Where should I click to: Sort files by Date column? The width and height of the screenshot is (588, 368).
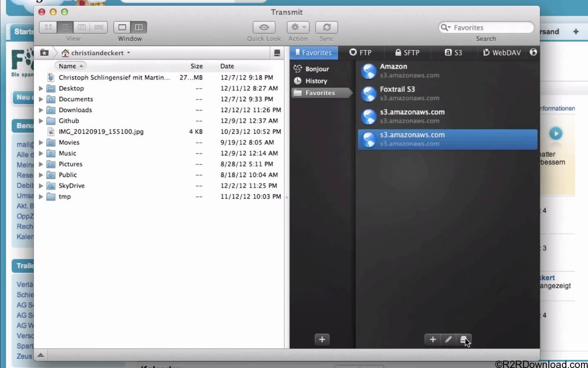click(x=227, y=66)
